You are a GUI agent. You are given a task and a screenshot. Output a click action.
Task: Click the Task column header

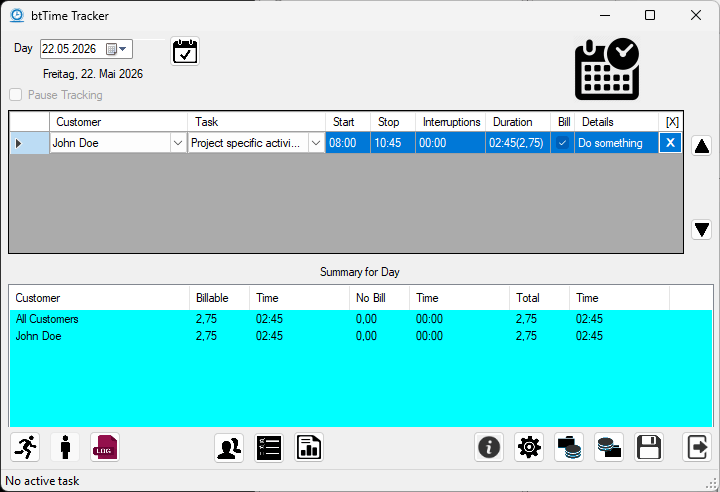pyautogui.click(x=257, y=122)
